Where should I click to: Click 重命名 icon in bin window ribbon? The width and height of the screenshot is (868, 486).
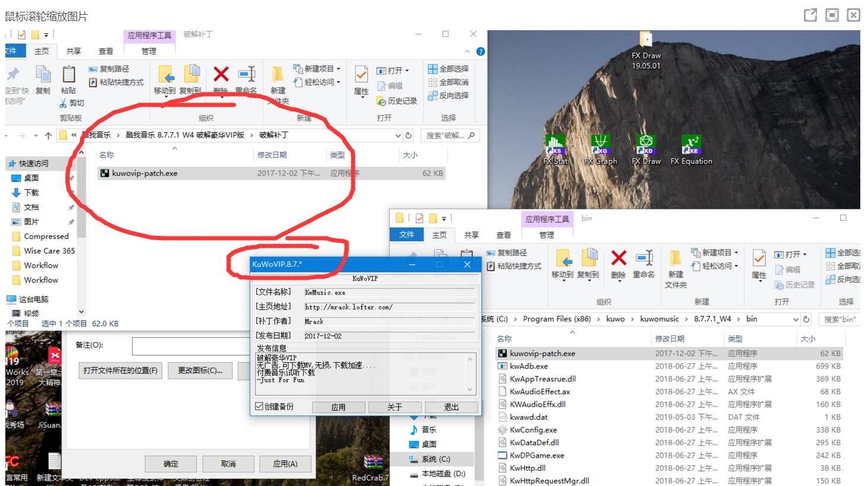coord(644,258)
